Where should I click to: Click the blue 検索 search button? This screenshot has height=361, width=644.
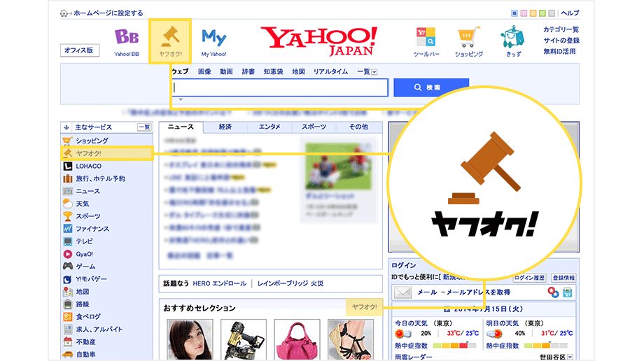(x=431, y=87)
